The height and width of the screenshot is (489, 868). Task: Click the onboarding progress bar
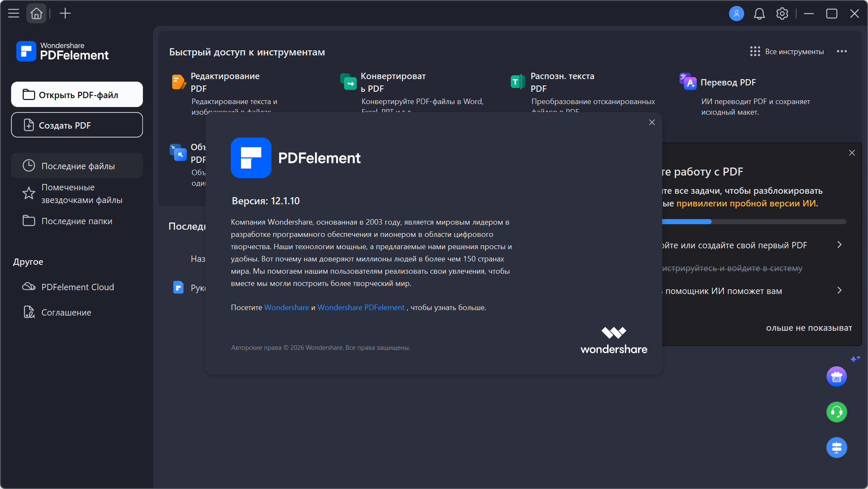(754, 222)
